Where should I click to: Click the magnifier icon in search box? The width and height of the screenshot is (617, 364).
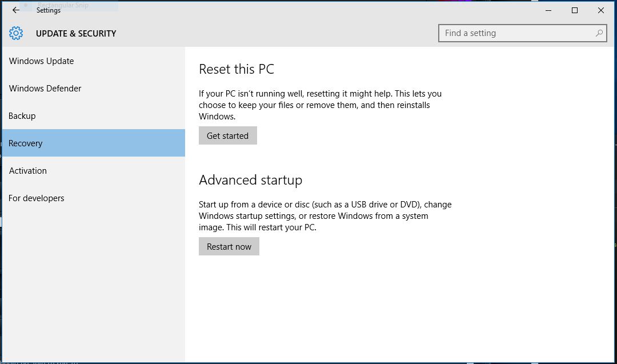(599, 33)
